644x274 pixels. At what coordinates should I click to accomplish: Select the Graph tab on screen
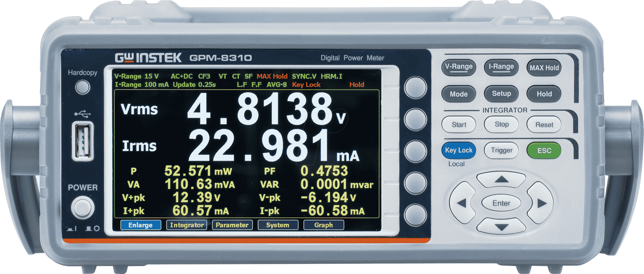point(323,225)
